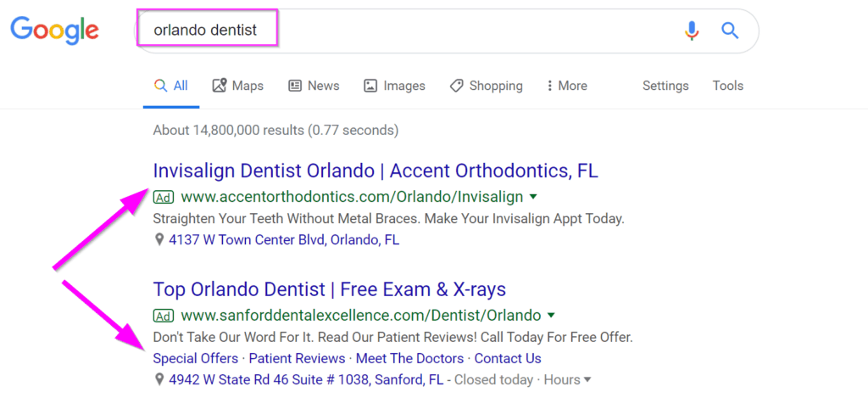Switch to the News tab
The width and height of the screenshot is (868, 409).
point(314,86)
